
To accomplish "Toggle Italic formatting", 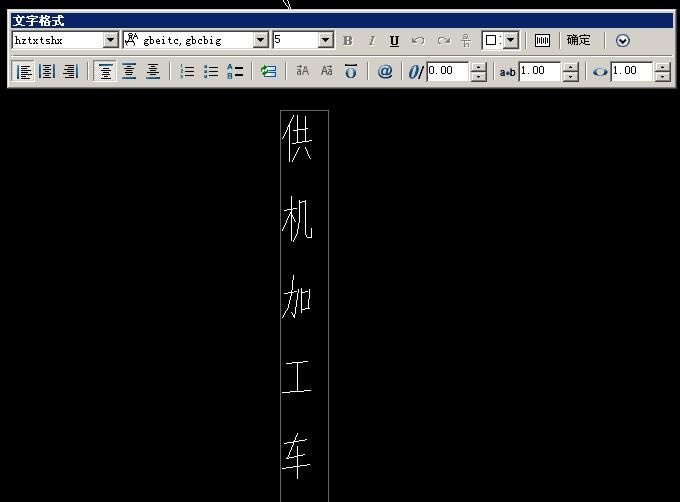I will point(371,41).
